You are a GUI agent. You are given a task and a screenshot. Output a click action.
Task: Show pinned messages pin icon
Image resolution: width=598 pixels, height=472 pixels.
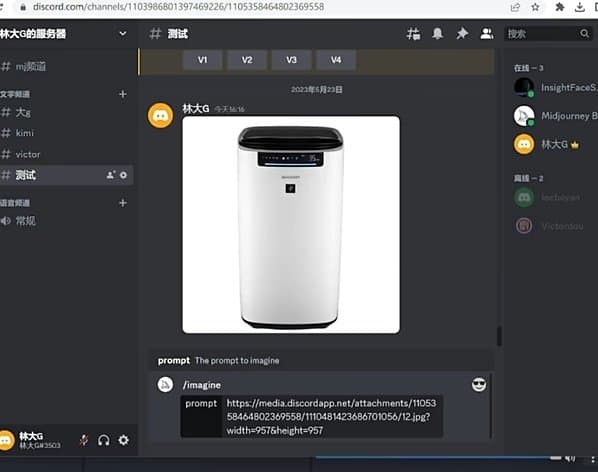coord(462,34)
